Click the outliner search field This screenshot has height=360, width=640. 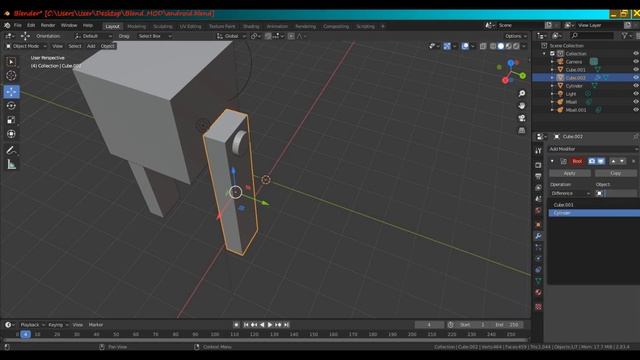[592, 36]
